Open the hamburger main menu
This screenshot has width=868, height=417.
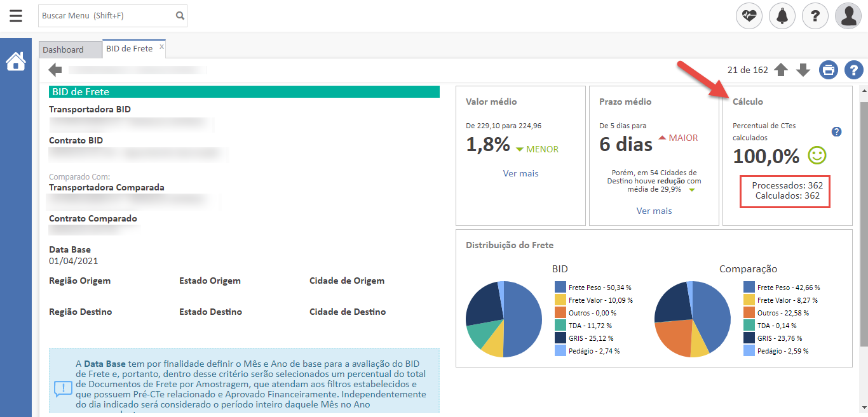16,16
